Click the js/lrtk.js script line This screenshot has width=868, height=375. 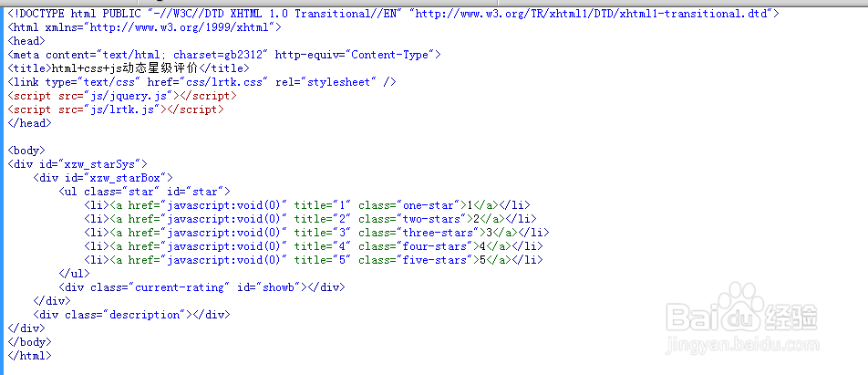[116, 109]
